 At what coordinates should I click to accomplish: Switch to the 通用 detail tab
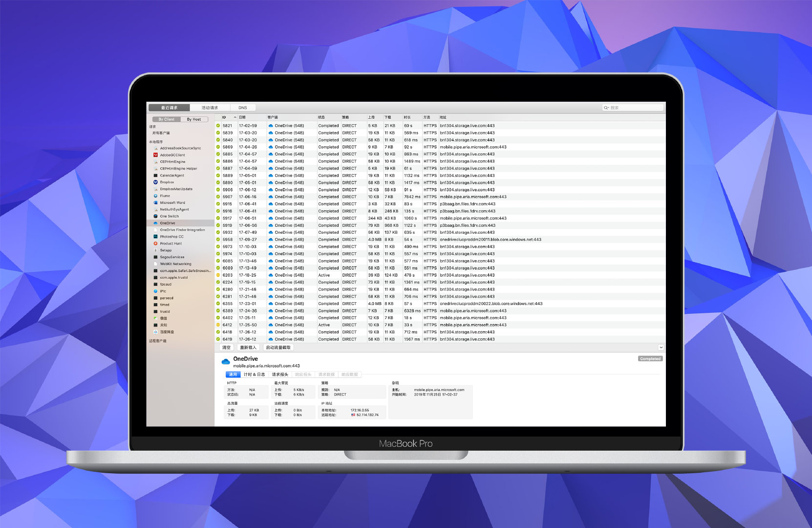[233, 374]
